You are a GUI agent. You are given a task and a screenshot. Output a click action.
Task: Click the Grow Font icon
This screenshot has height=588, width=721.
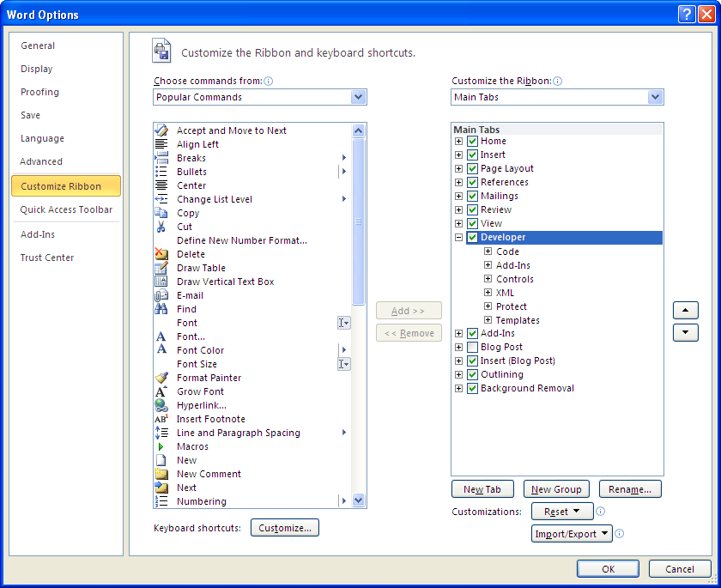161,391
